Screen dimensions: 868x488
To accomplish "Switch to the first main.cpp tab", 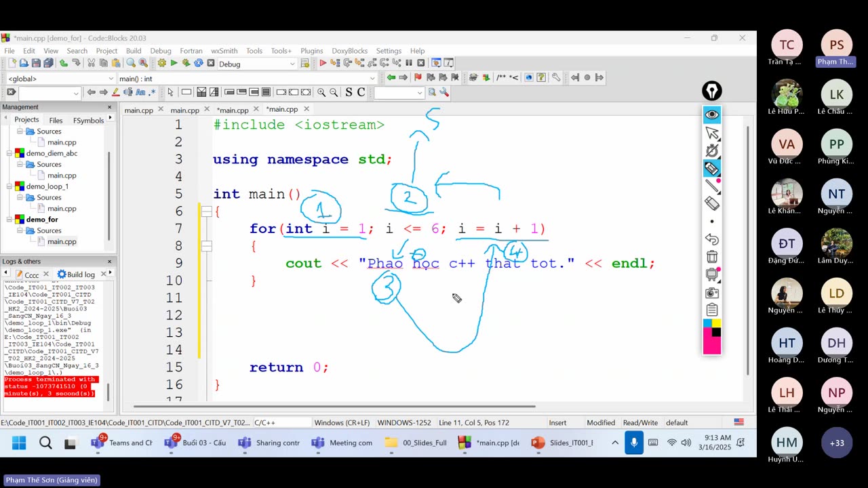I will (x=138, y=110).
